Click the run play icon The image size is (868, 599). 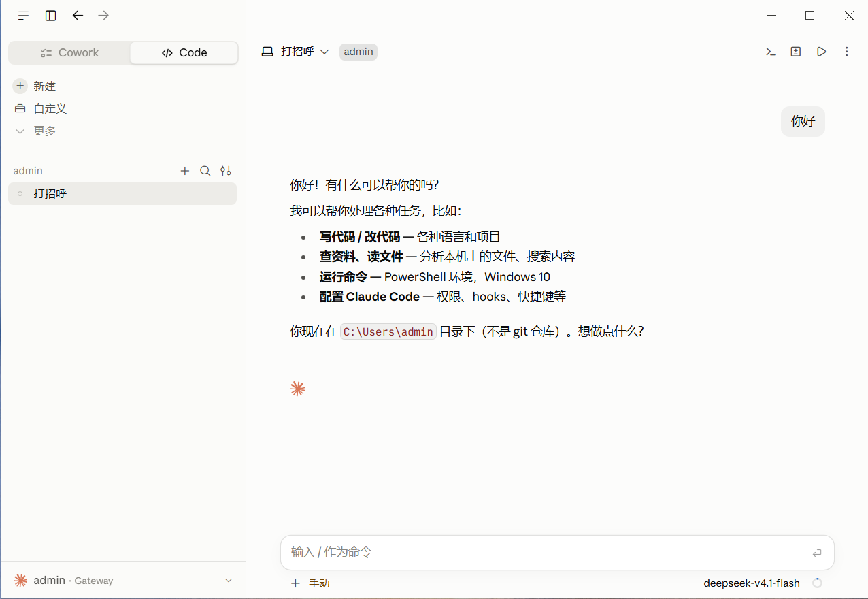(822, 52)
